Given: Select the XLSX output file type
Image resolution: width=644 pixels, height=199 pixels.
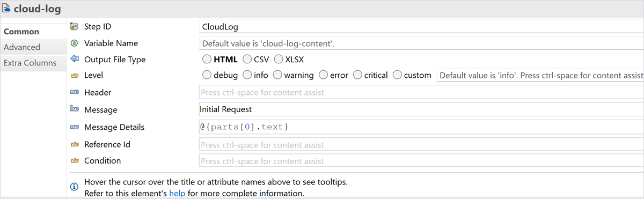Looking at the screenshot, I should (279, 60).
